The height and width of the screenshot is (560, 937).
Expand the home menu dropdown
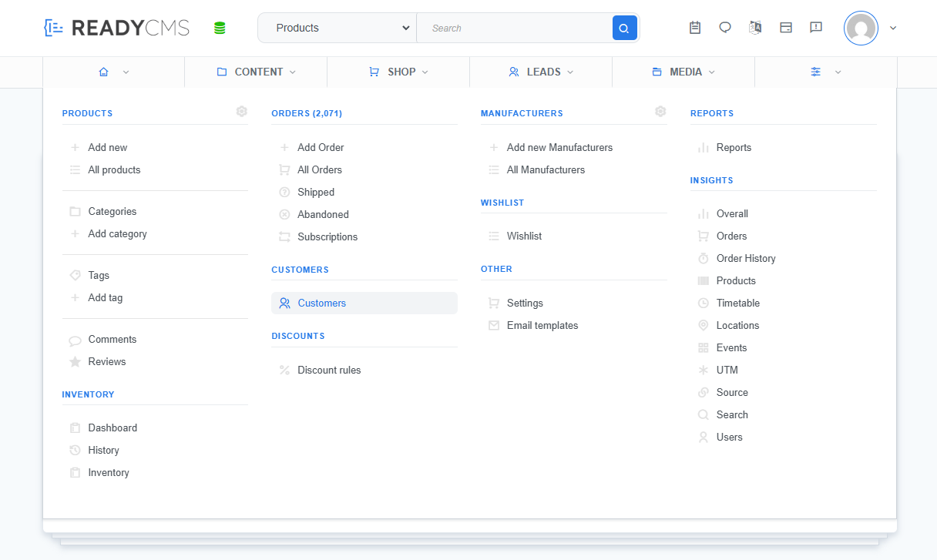point(114,72)
